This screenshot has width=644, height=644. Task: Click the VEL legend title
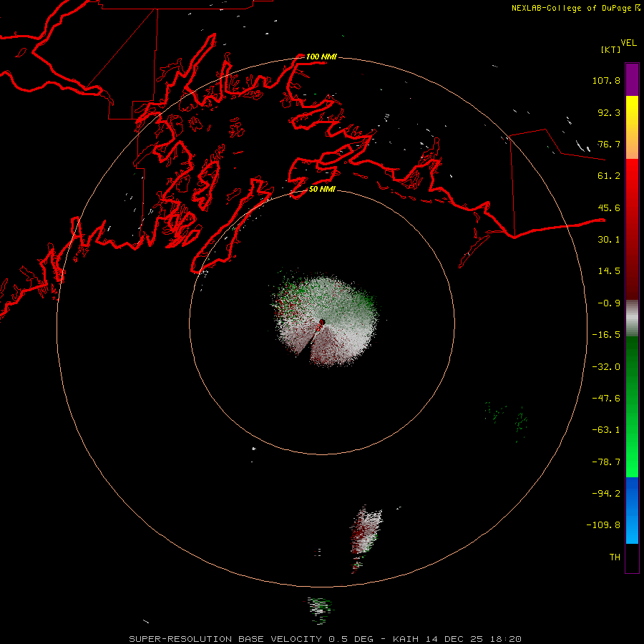pos(628,43)
